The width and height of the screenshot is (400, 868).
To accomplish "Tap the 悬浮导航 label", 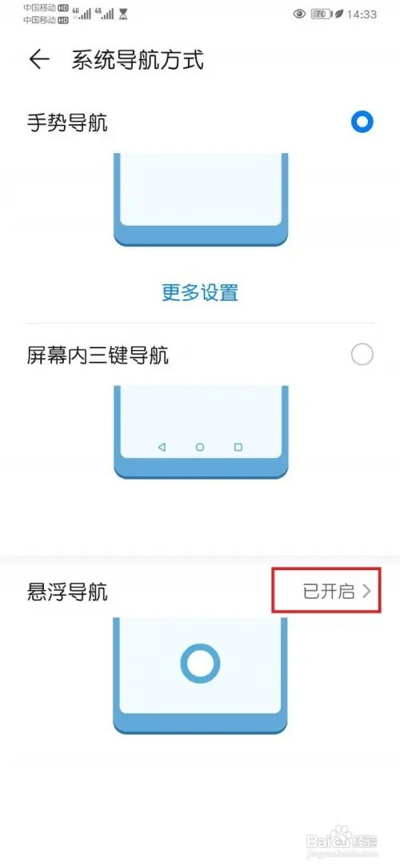I will click(67, 593).
